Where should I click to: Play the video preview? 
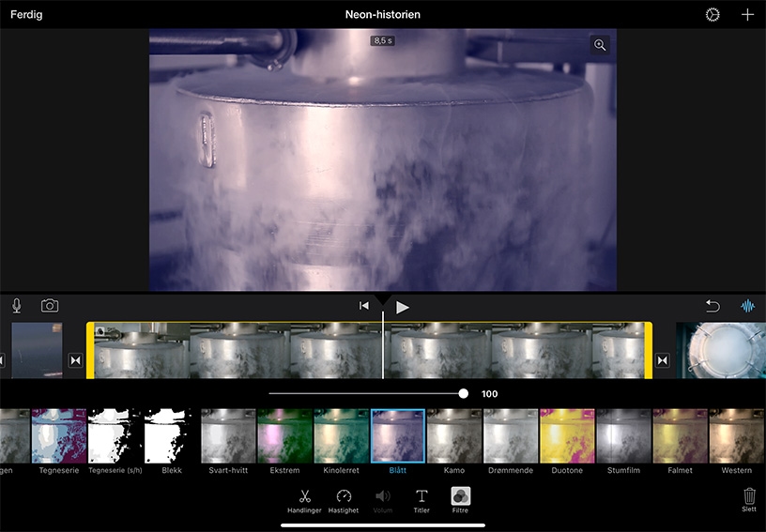pyautogui.click(x=402, y=307)
